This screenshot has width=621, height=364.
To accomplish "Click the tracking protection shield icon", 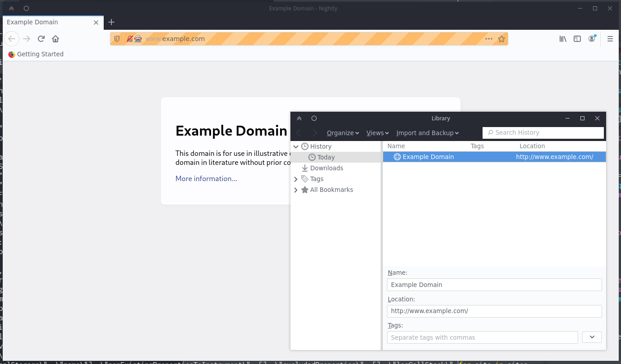I will pyautogui.click(x=117, y=39).
